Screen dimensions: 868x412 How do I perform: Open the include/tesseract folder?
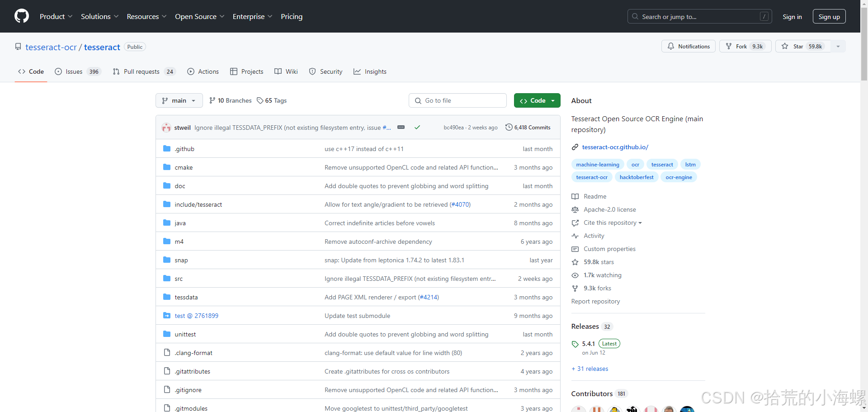(x=198, y=204)
